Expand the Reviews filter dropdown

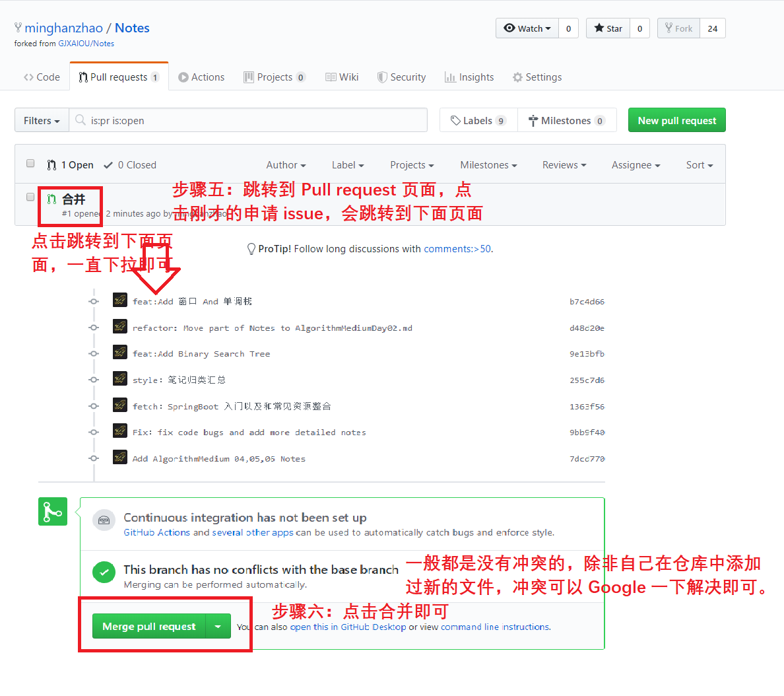click(x=564, y=165)
